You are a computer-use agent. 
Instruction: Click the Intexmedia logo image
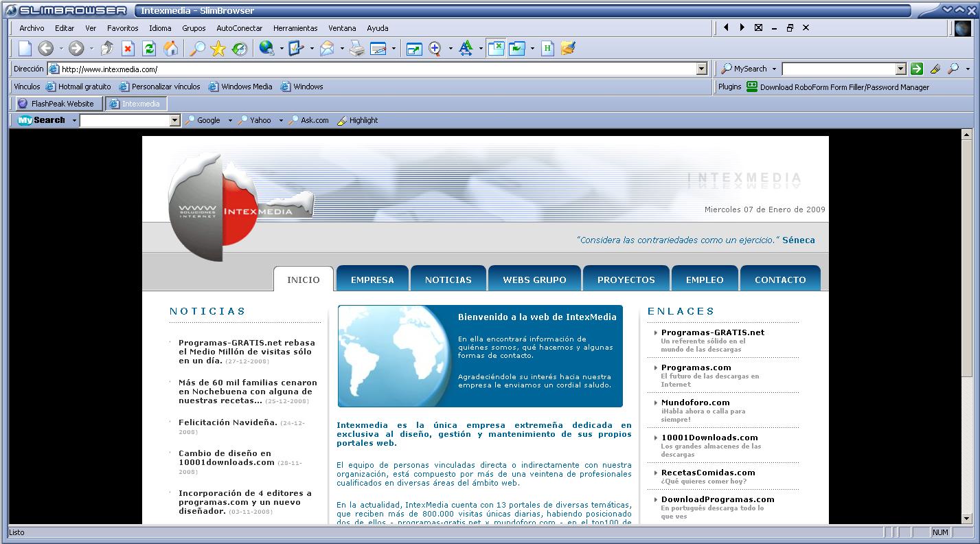click(x=240, y=206)
